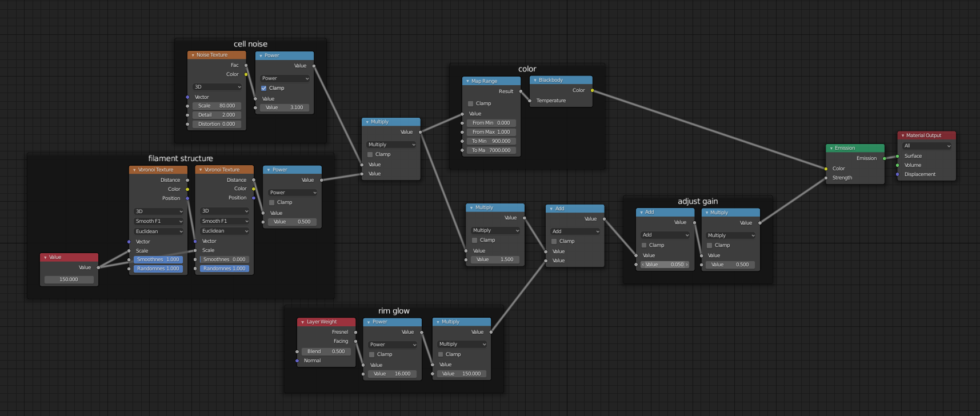This screenshot has width=980, height=416.
Task: Click the Material Output Surface socket
Action: click(x=897, y=156)
